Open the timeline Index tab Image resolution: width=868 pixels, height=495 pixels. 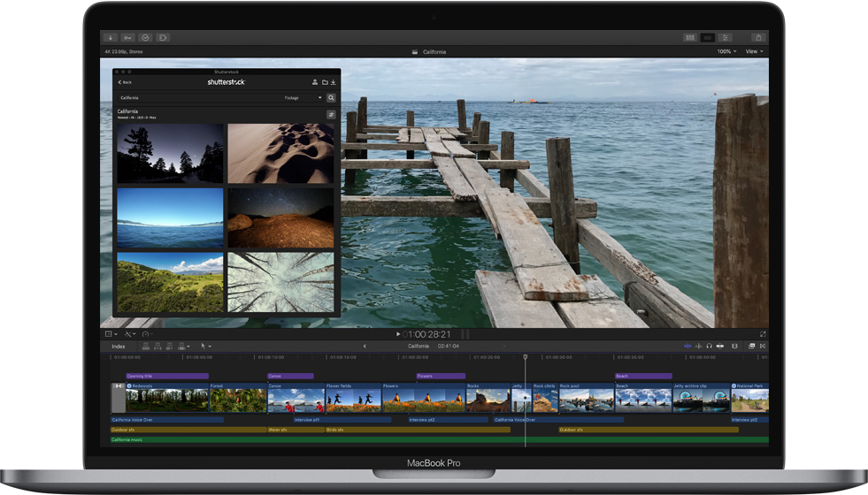118,346
